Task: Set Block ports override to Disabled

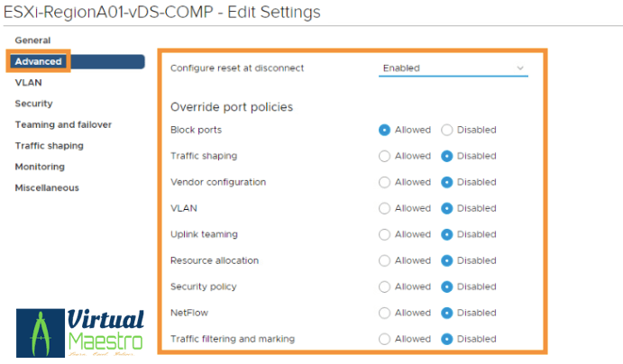Action: (x=447, y=130)
